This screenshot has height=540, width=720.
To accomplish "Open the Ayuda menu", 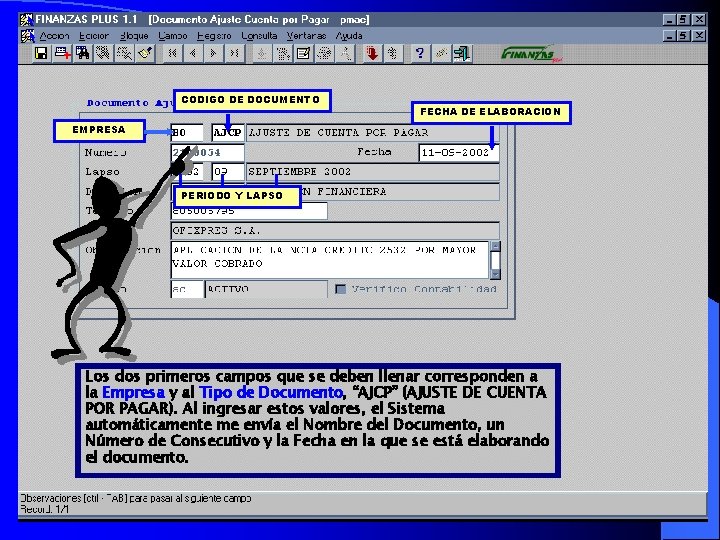I will [349, 36].
